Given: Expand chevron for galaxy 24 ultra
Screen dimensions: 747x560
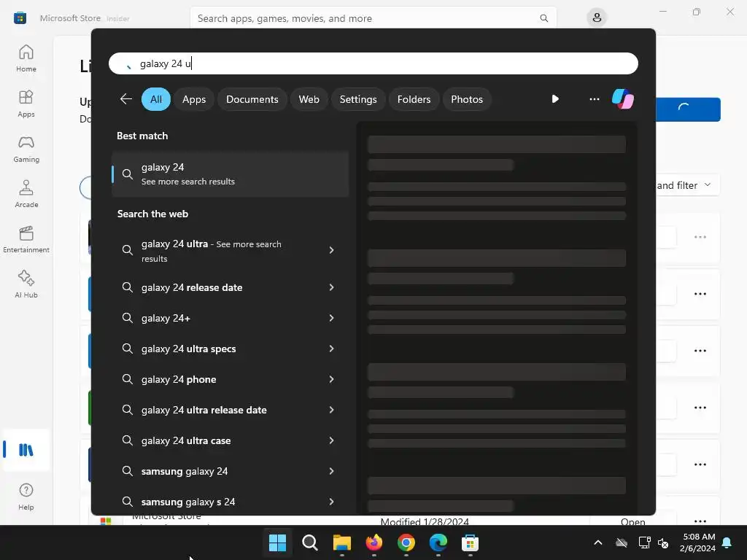Looking at the screenshot, I should pos(332,250).
